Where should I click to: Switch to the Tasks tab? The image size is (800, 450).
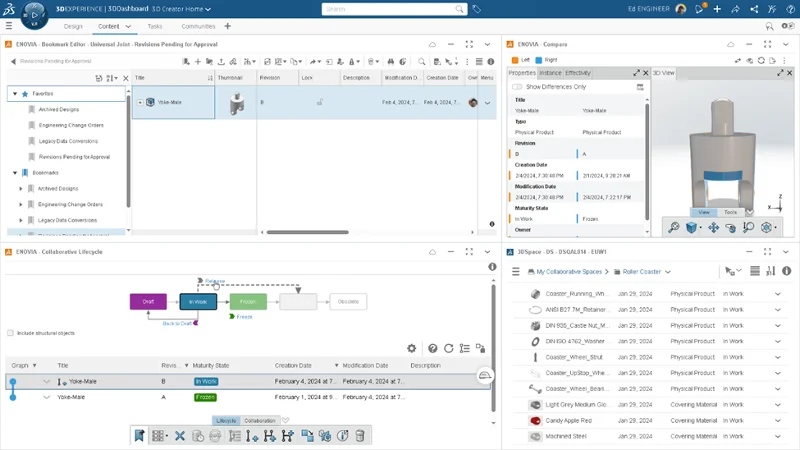click(x=154, y=26)
